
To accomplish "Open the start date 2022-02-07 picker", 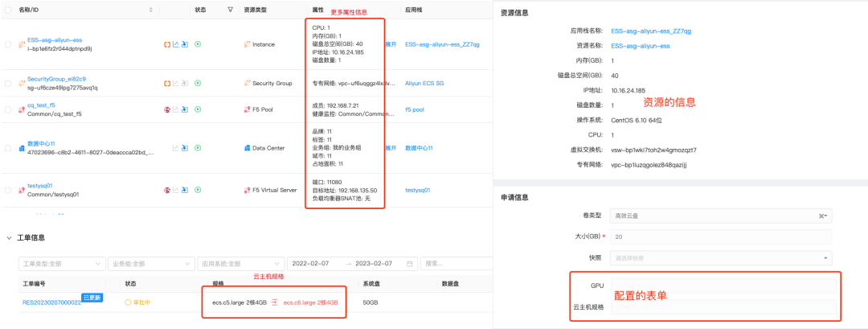I will pyautogui.click(x=310, y=264).
